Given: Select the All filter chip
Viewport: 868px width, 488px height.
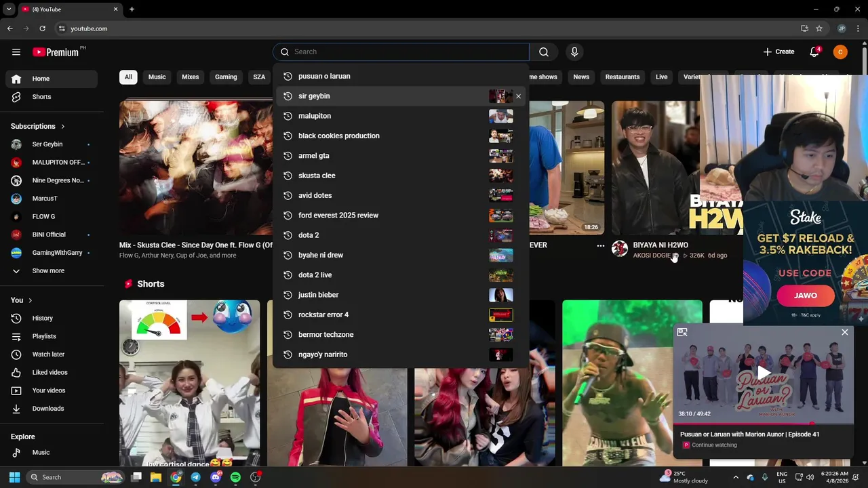Looking at the screenshot, I should click(x=128, y=77).
